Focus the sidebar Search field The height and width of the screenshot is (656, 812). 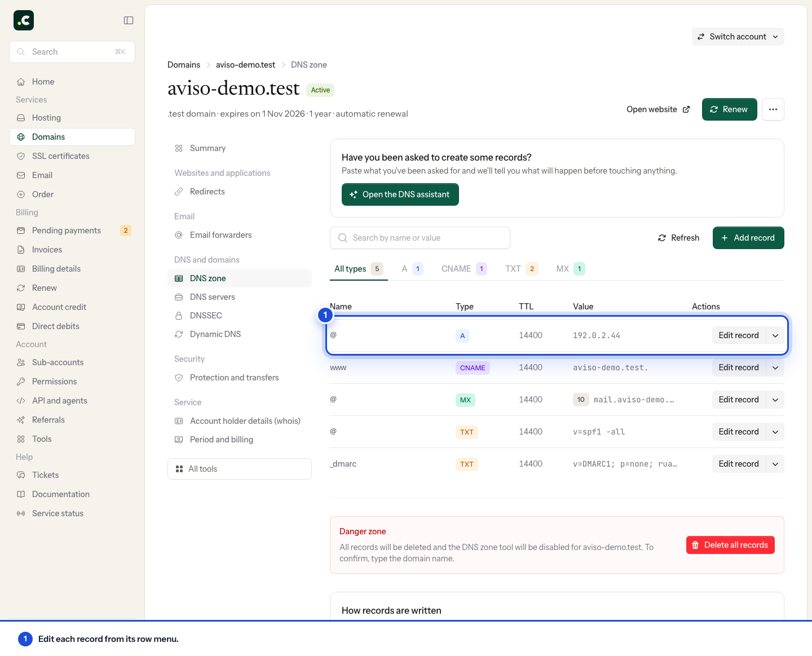coord(72,52)
